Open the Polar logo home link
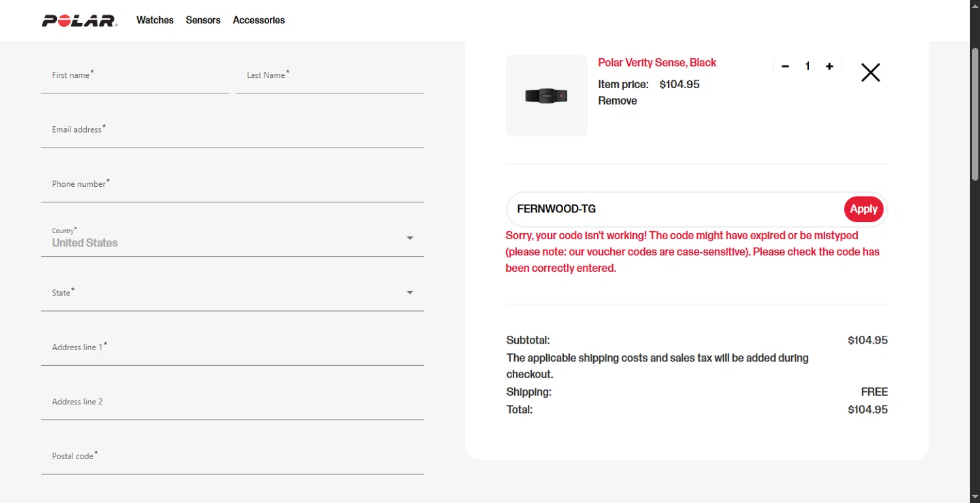 pyautogui.click(x=80, y=20)
